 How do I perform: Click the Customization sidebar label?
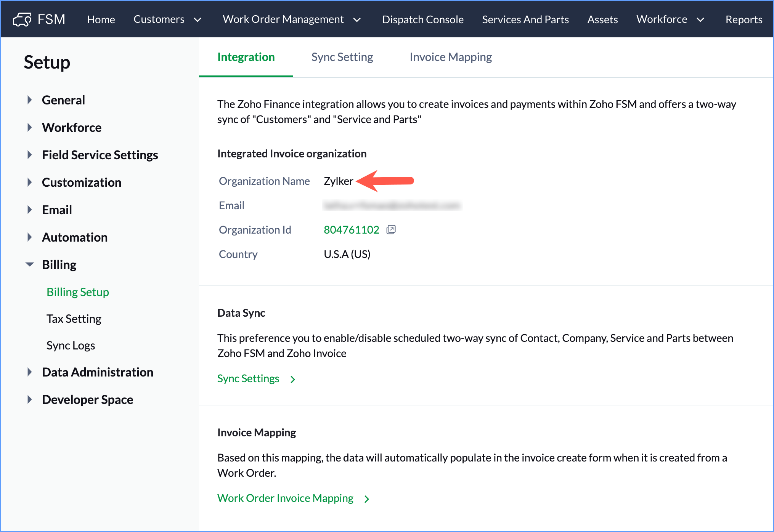82,183
